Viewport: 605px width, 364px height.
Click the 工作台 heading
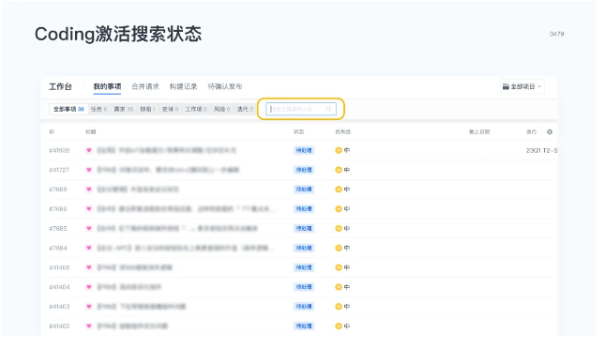[x=61, y=86]
